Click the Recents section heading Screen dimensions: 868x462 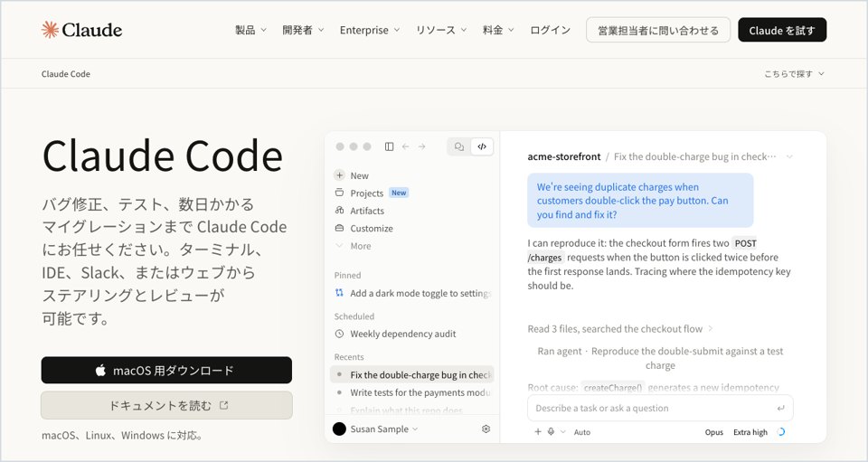[x=349, y=357]
